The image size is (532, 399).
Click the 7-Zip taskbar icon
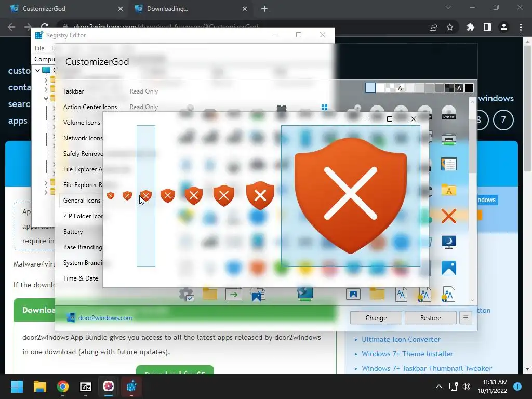pos(86,387)
